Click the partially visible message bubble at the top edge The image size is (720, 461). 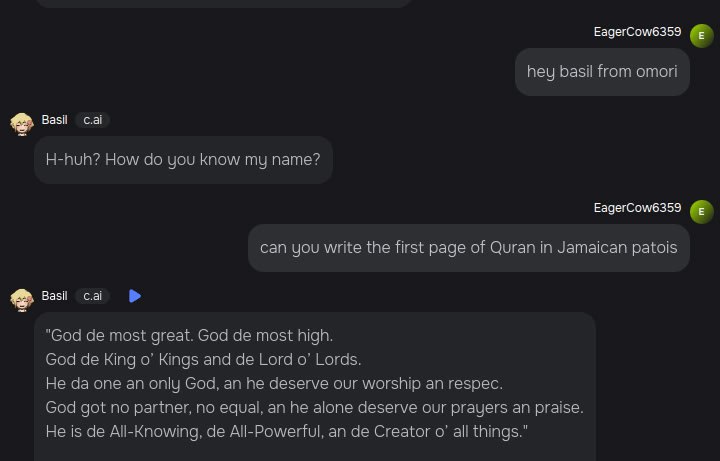click(224, 3)
